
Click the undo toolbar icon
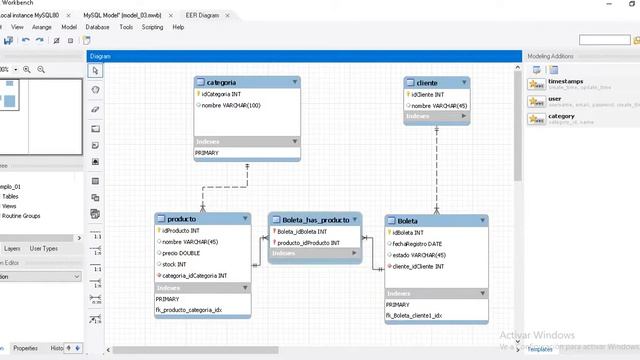coord(26,40)
